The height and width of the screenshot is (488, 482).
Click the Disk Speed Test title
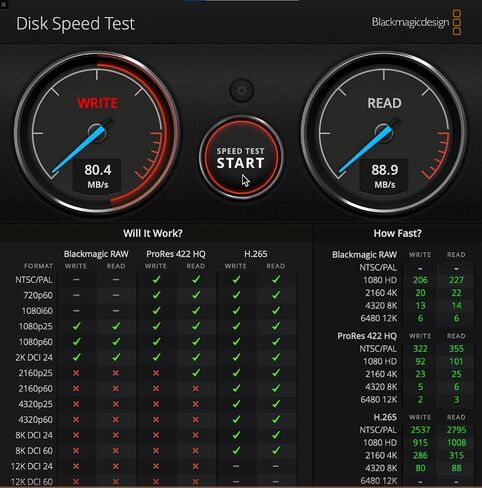(x=75, y=24)
